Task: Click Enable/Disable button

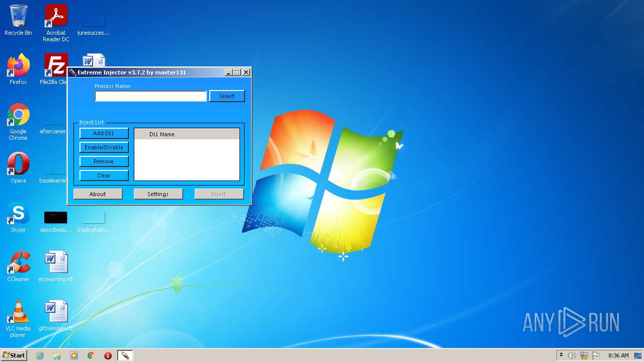Action: tap(104, 147)
